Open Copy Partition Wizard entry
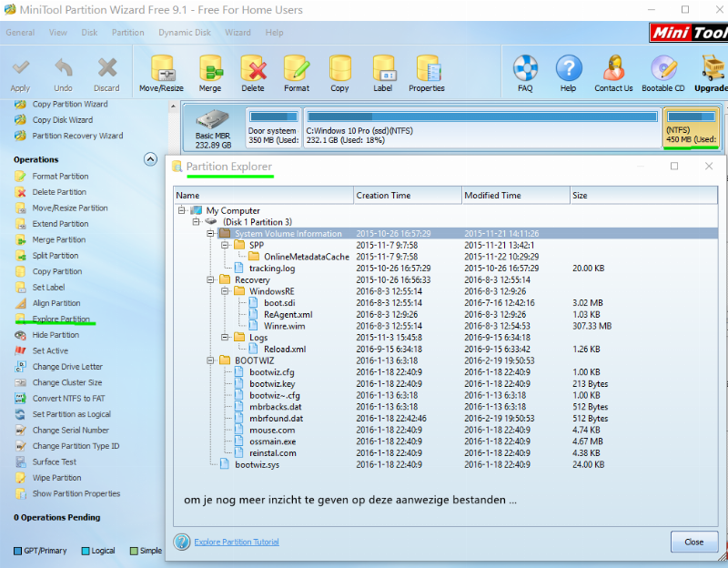 (70, 104)
